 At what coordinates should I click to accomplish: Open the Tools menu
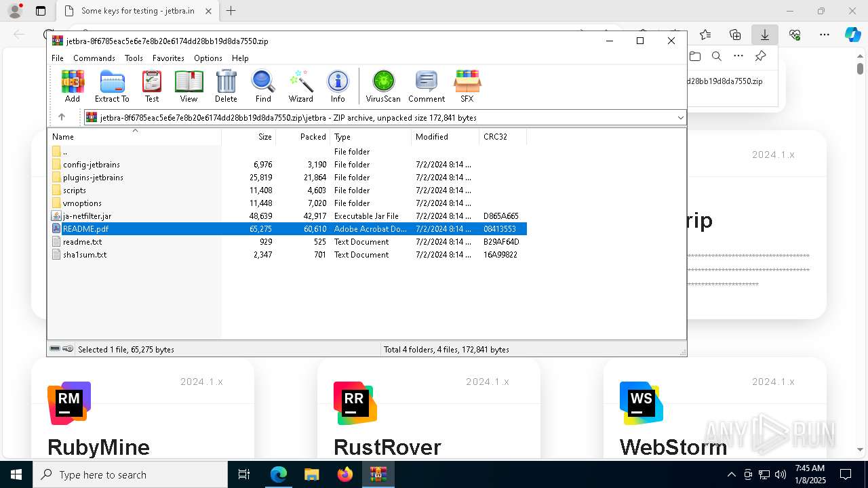click(x=134, y=58)
